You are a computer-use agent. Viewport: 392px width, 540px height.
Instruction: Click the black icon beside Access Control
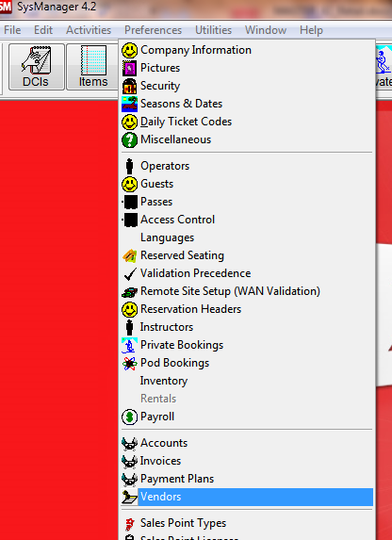130,221
